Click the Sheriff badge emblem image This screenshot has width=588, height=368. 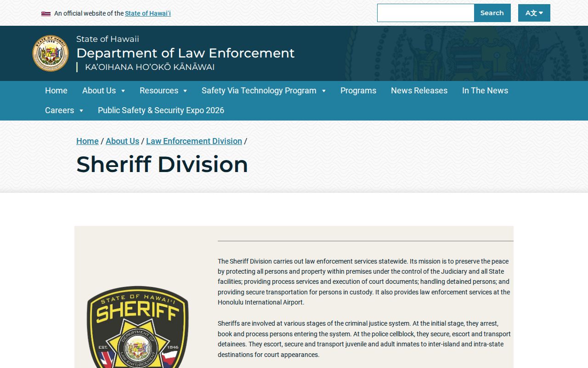(x=138, y=327)
